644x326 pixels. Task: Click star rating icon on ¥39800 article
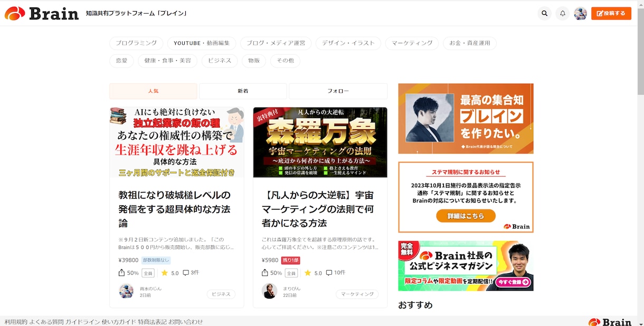pyautogui.click(x=165, y=273)
